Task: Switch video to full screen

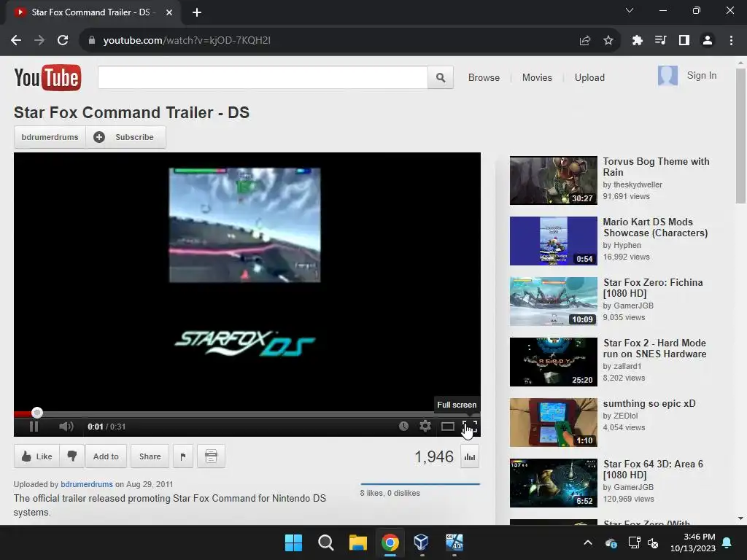Action: 469,427
